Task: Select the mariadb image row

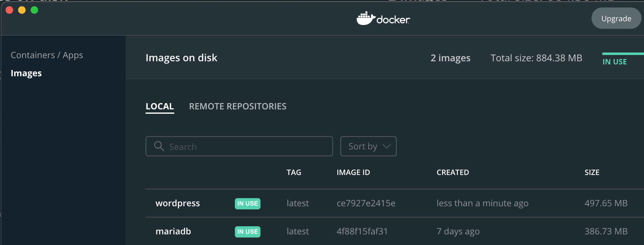Action: [173, 232]
